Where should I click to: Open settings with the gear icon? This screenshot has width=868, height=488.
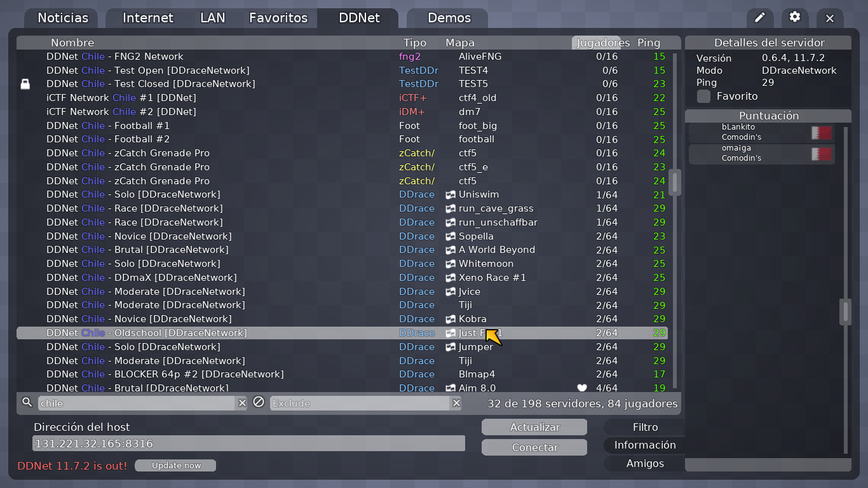[x=794, y=18]
